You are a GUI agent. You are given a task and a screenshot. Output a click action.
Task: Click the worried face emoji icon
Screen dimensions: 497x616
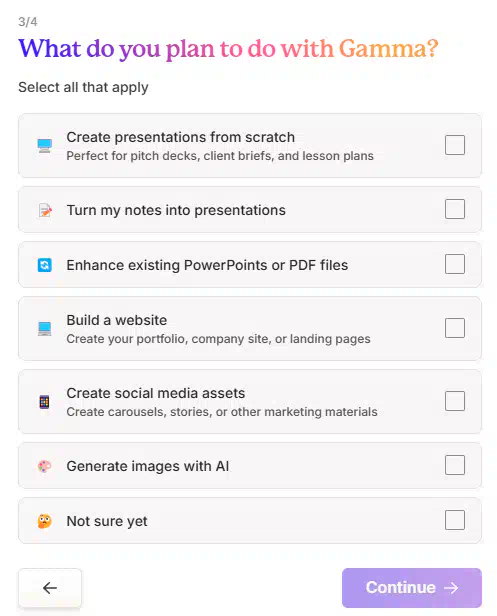[x=44, y=521]
